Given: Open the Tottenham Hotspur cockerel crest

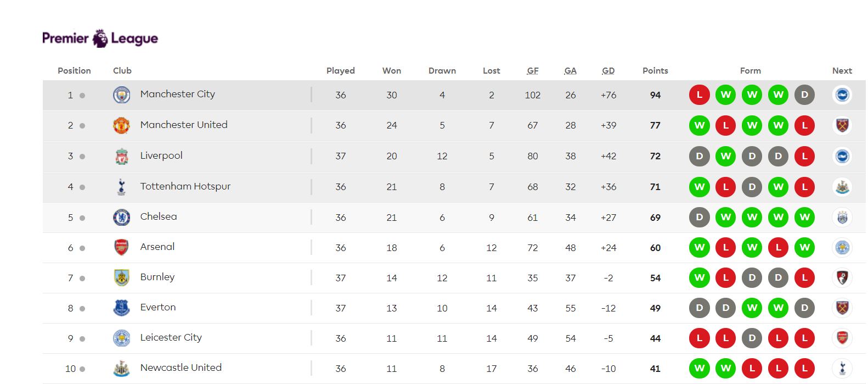Looking at the screenshot, I should click(121, 187).
